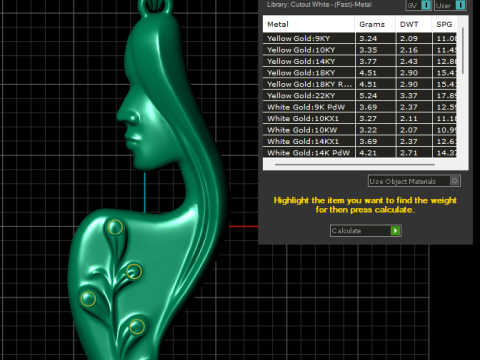Screen dimensions: 480x360
Task: Toggle the GV library switch
Action: (x=426, y=5)
